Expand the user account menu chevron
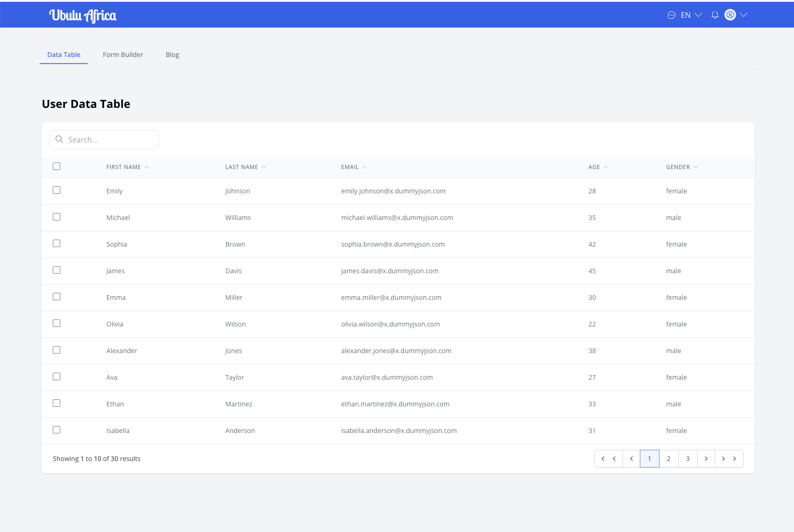 (744, 15)
